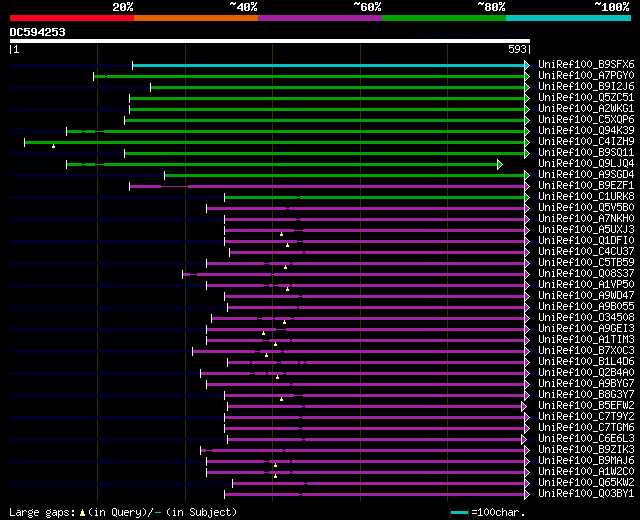Open hit UniRef100_A7PGY0
The image size is (640, 520).
pyautogui.click(x=586, y=76)
